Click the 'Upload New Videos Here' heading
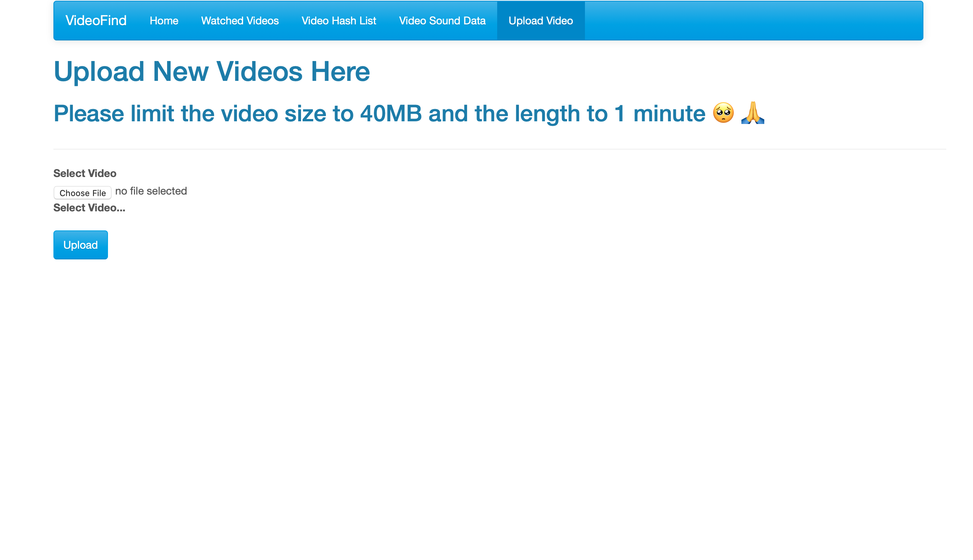 point(211,72)
